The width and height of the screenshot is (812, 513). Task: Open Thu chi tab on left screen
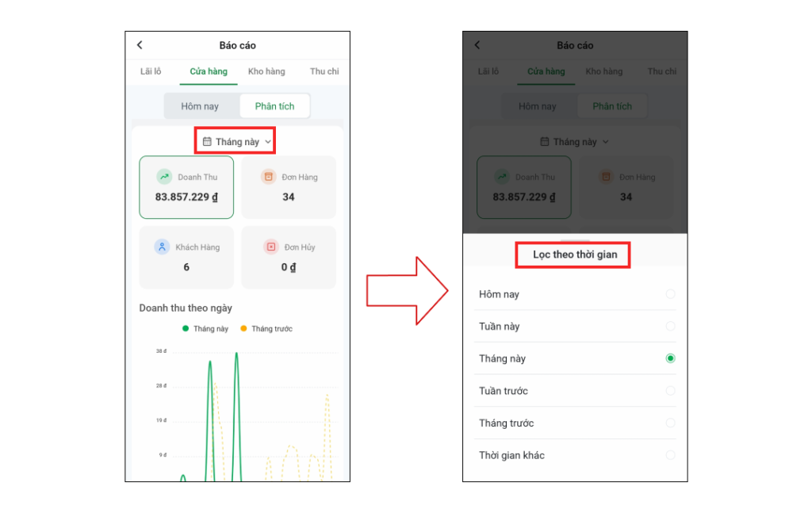(x=324, y=71)
